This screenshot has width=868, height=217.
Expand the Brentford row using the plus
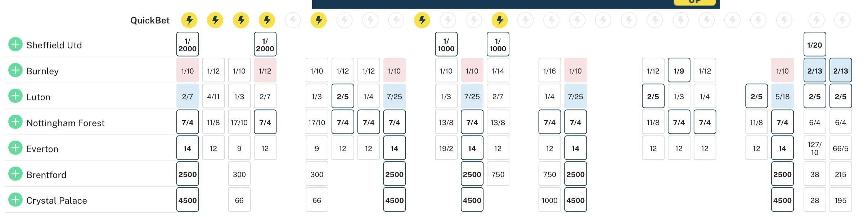point(15,174)
